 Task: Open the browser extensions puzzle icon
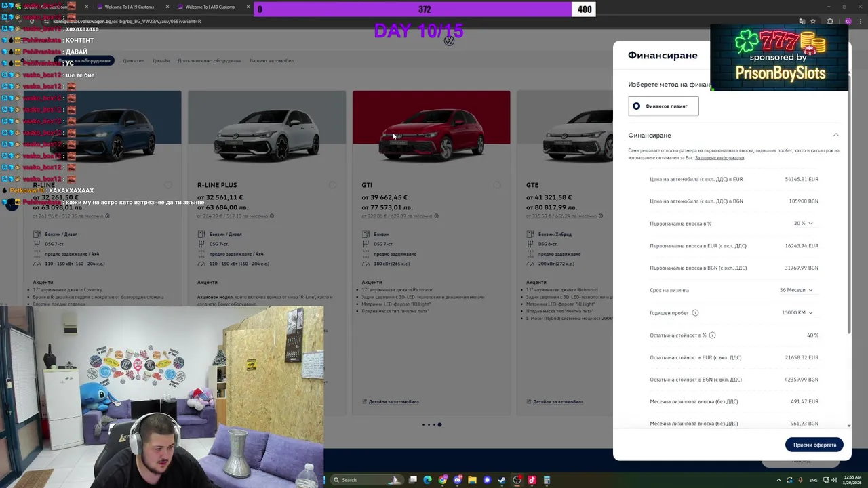pyautogui.click(x=830, y=21)
